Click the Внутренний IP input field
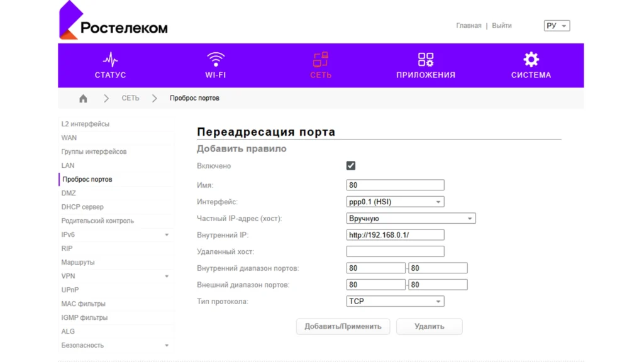The image size is (644, 362). (395, 235)
